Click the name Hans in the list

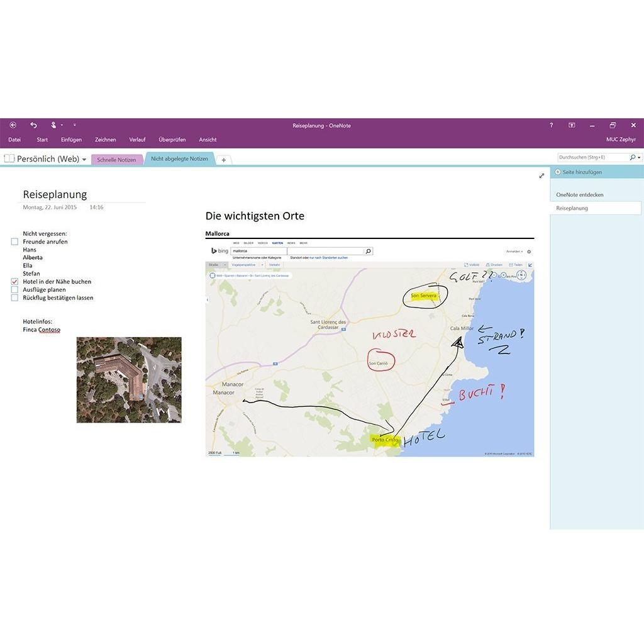[30, 250]
